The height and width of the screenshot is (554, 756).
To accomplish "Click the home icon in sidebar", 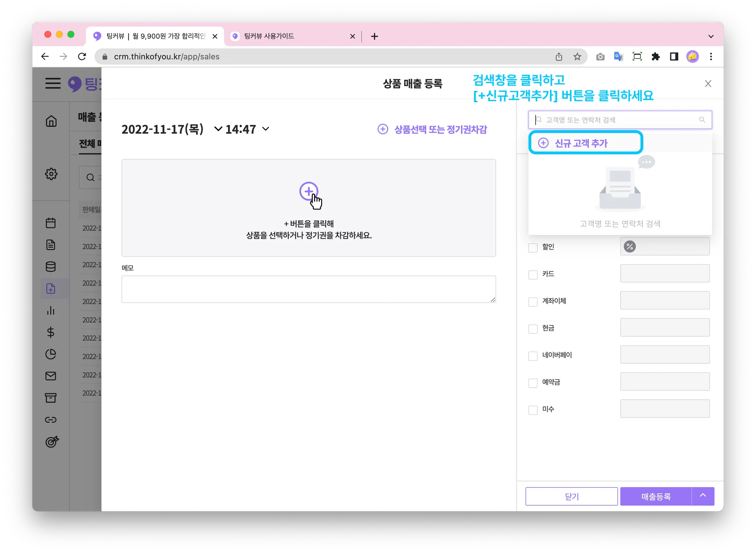I will point(51,121).
